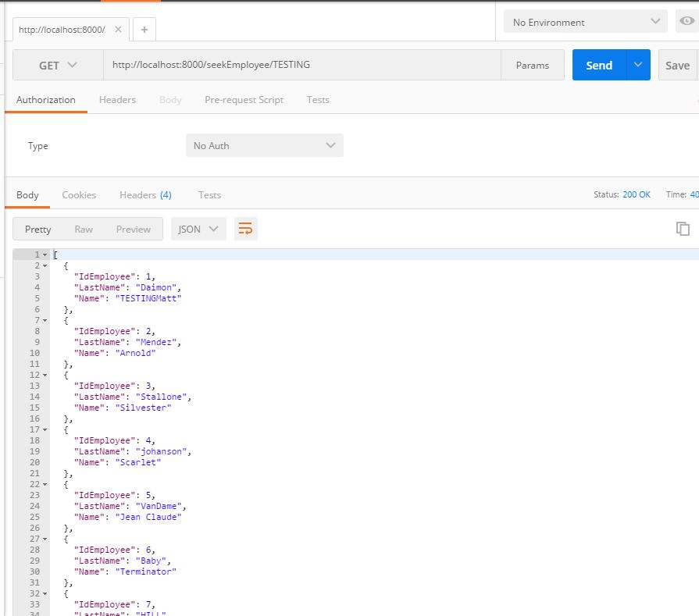Send the request

[599, 65]
